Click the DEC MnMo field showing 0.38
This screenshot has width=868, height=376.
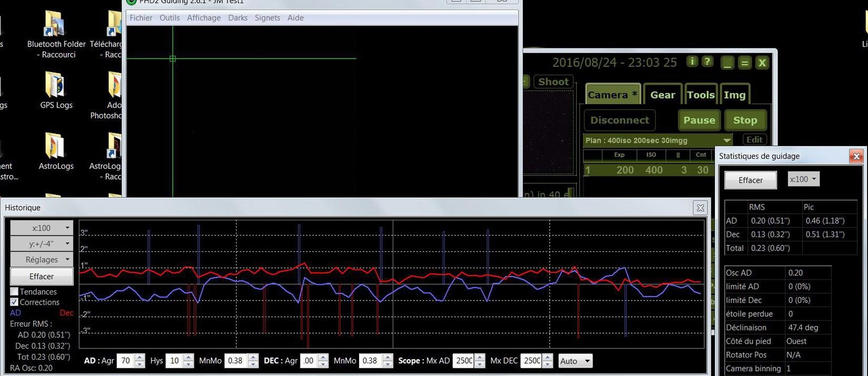click(x=371, y=361)
